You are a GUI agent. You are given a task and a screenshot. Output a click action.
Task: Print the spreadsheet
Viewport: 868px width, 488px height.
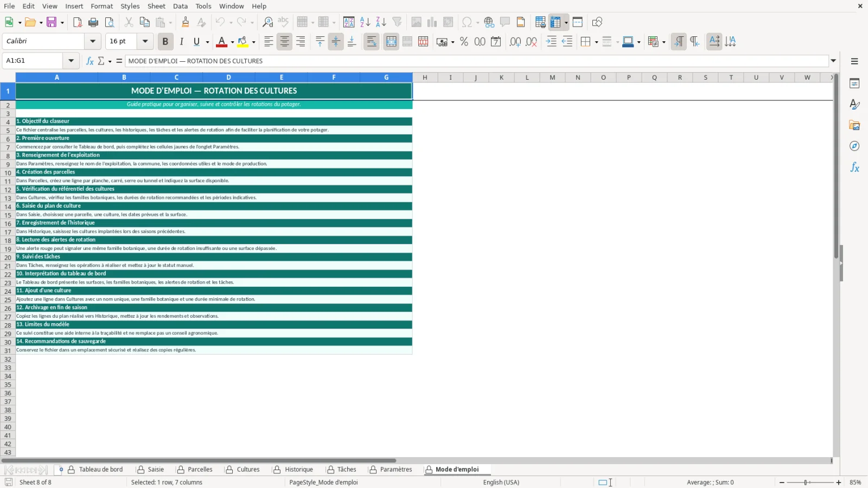tap(93, 22)
